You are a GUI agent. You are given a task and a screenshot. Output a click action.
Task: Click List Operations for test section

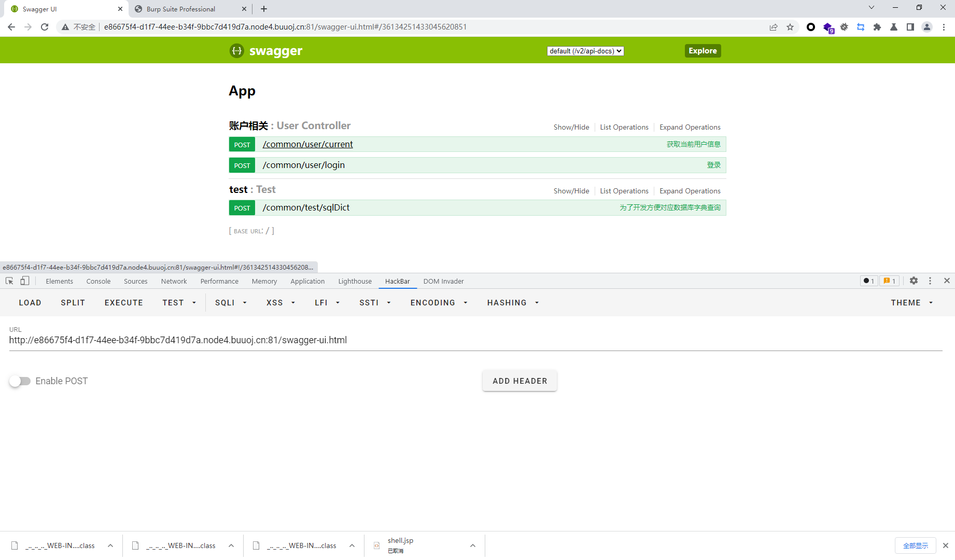tap(624, 191)
